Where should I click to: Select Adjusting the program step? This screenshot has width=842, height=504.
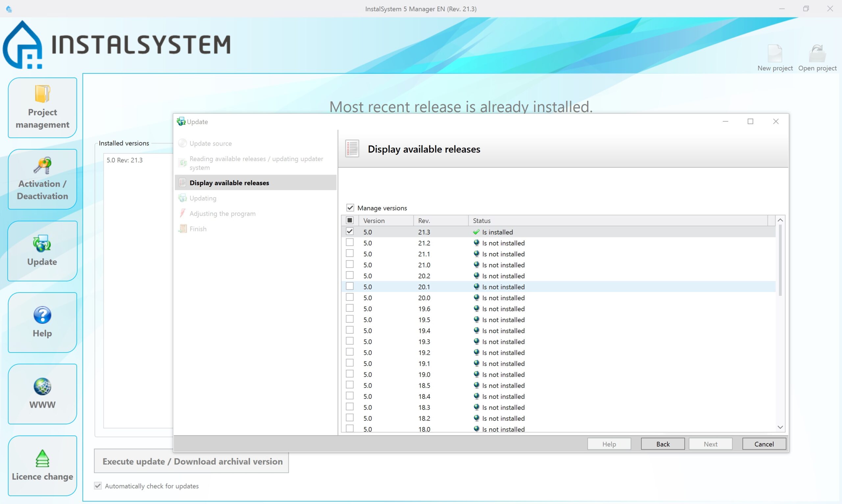[256, 213]
